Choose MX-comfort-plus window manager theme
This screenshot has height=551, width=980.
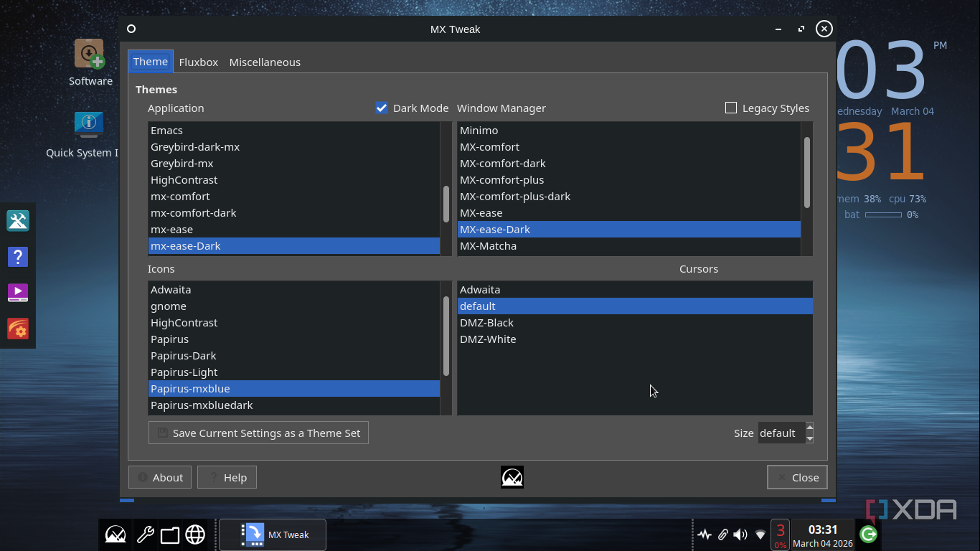[629, 180]
